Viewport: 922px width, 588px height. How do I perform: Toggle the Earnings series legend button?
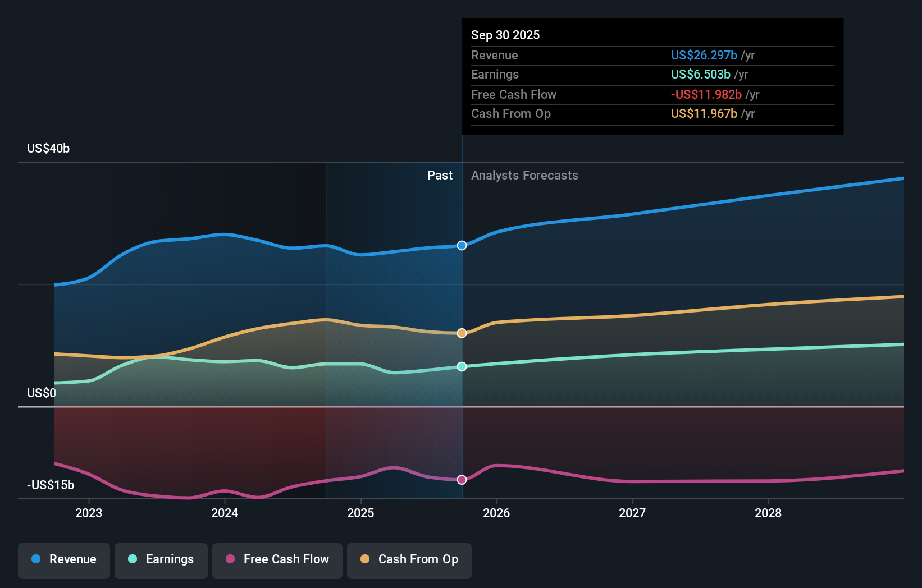[x=161, y=561]
